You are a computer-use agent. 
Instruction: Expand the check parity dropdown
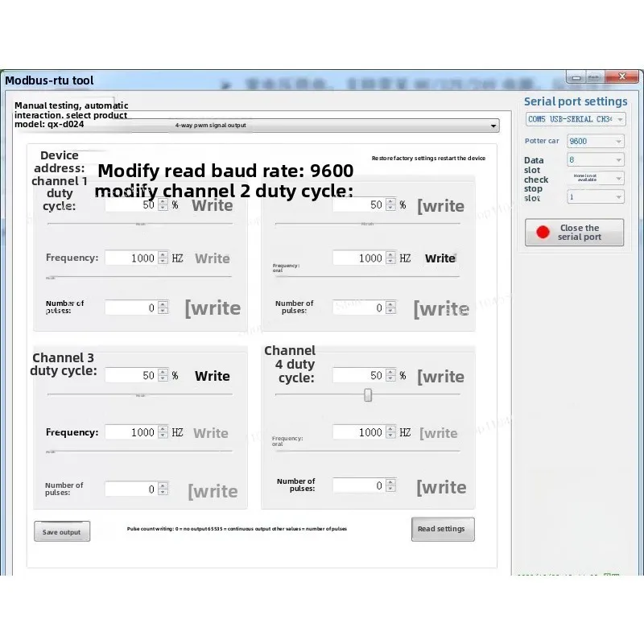tap(596, 178)
